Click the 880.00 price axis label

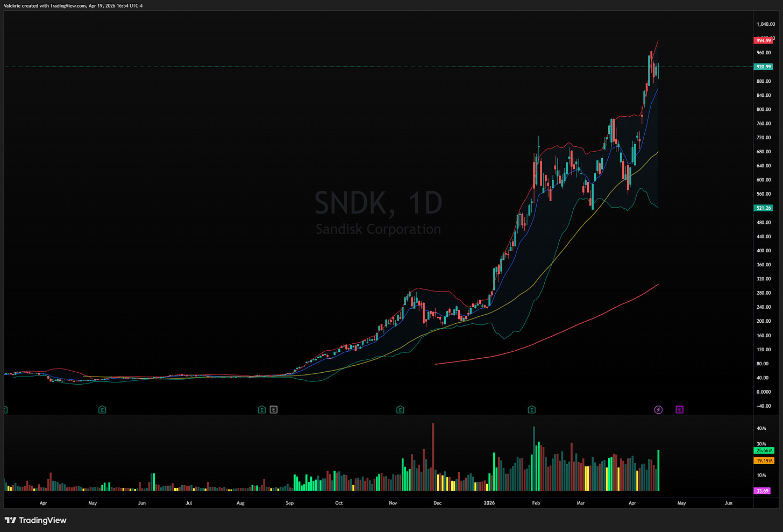pyautogui.click(x=764, y=81)
